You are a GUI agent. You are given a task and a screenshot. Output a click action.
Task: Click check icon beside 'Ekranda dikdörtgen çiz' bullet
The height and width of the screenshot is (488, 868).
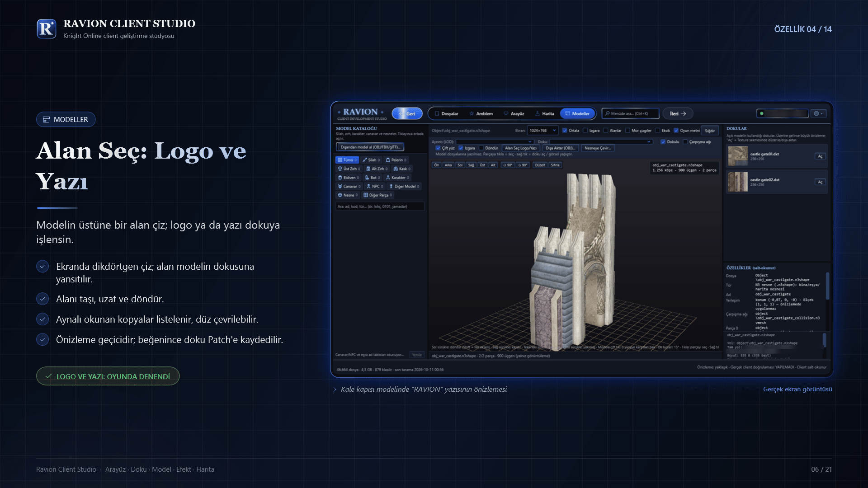[42, 266]
